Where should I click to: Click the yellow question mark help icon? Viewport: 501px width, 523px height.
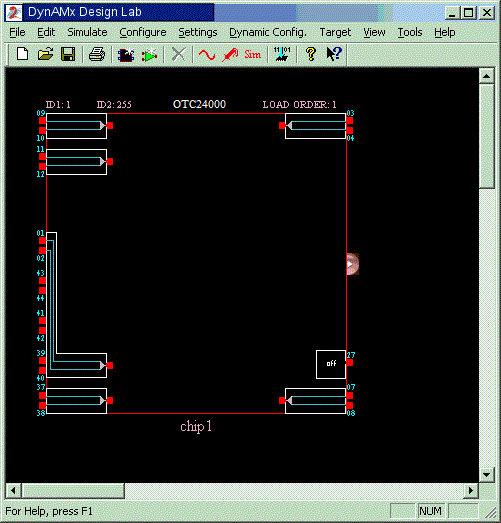tap(311, 54)
